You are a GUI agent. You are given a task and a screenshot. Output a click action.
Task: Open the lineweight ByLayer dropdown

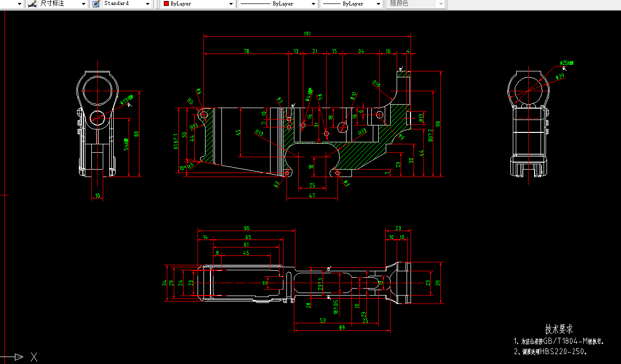(379, 4)
